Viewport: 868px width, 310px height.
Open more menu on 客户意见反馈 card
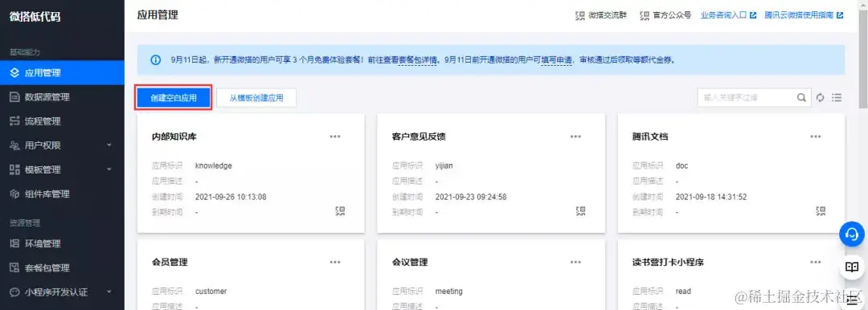[575, 137]
